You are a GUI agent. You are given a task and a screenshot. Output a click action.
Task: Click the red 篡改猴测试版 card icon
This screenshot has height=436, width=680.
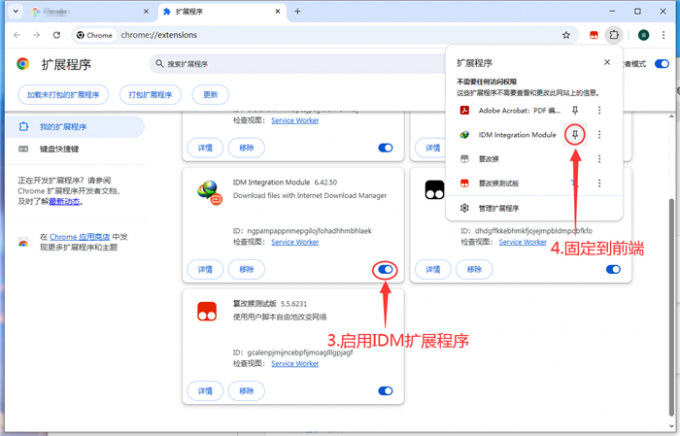pos(207,311)
